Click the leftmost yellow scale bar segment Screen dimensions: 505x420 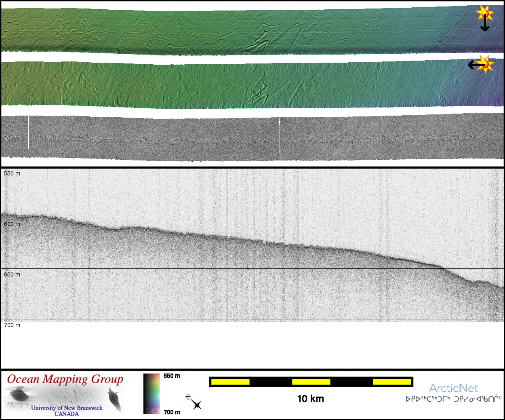tap(230, 382)
